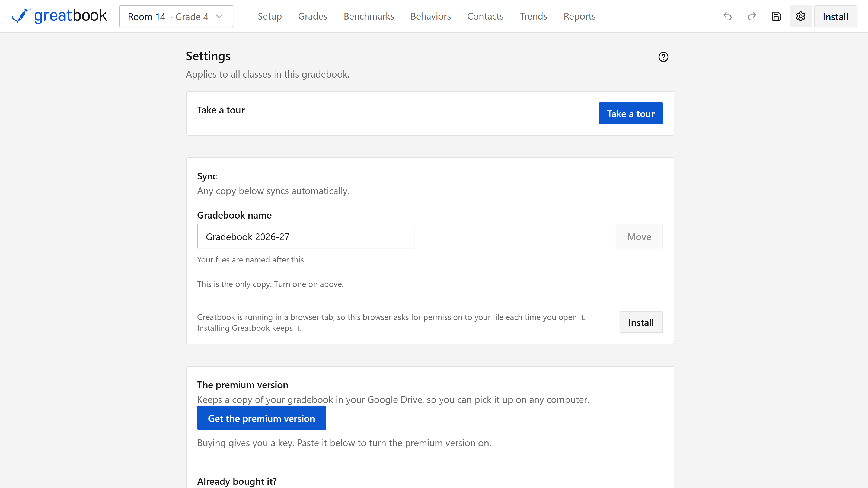This screenshot has width=868, height=488.
Task: Click the 'Gradebook name' label
Action: [234, 215]
